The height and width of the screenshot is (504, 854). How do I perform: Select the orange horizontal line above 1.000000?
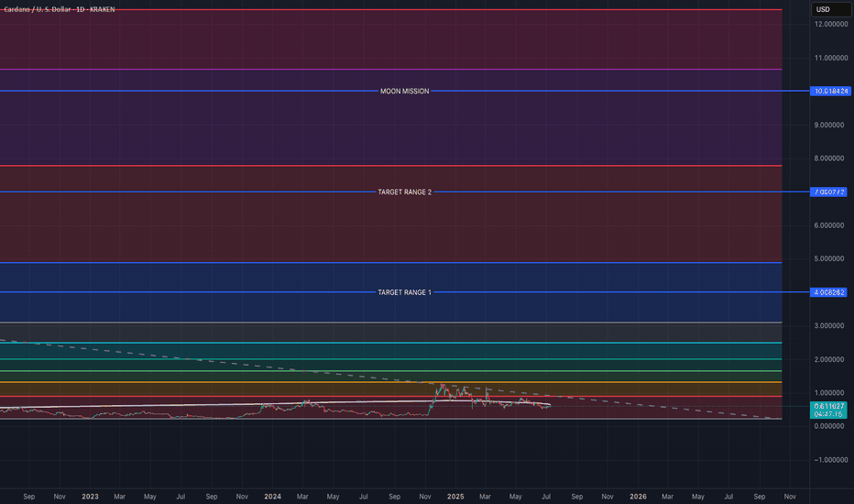[390, 382]
